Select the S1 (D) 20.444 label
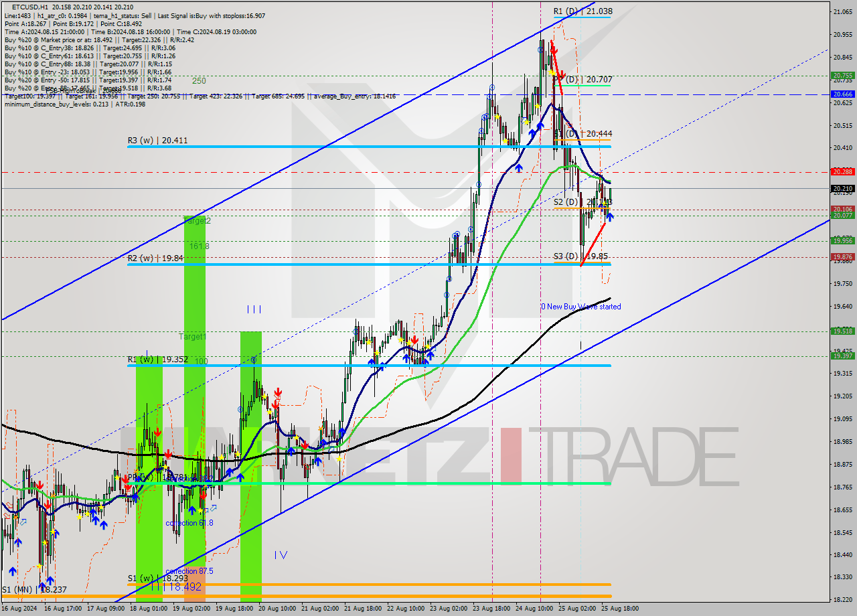The image size is (857, 616). (582, 135)
